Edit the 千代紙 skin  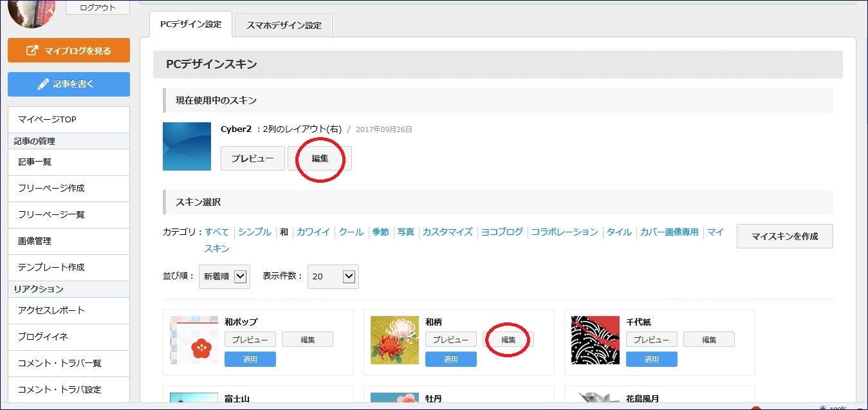[709, 339]
